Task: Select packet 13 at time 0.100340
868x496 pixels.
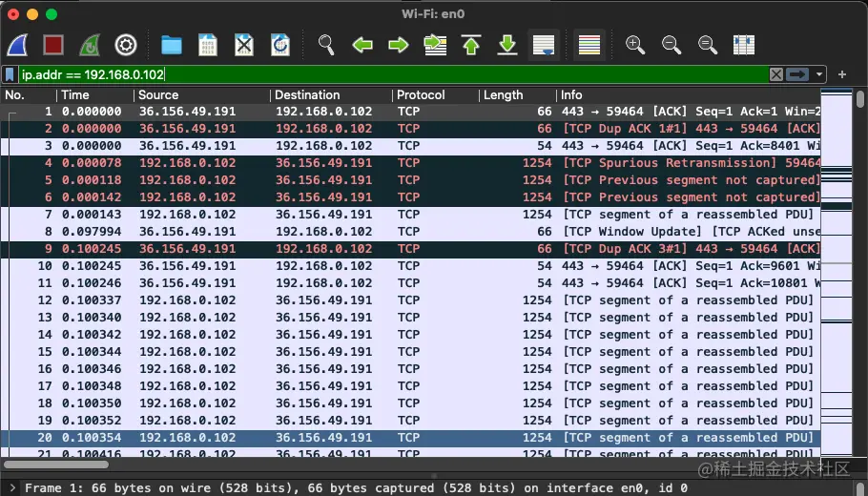Action: pyautogui.click(x=410, y=318)
